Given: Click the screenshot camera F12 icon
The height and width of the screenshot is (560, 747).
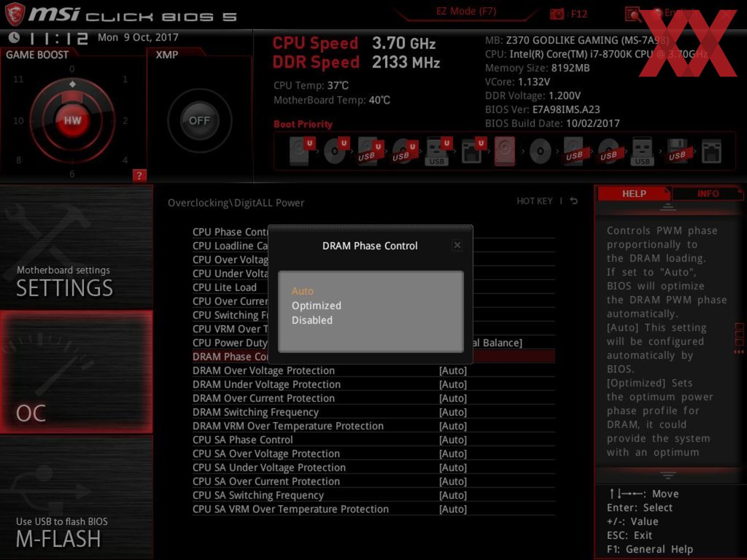Looking at the screenshot, I should tap(557, 14).
